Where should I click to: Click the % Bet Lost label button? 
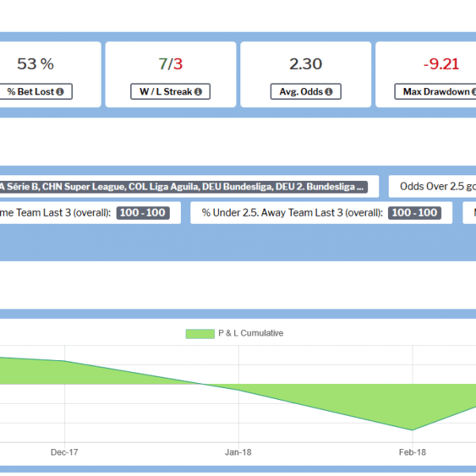point(36,91)
